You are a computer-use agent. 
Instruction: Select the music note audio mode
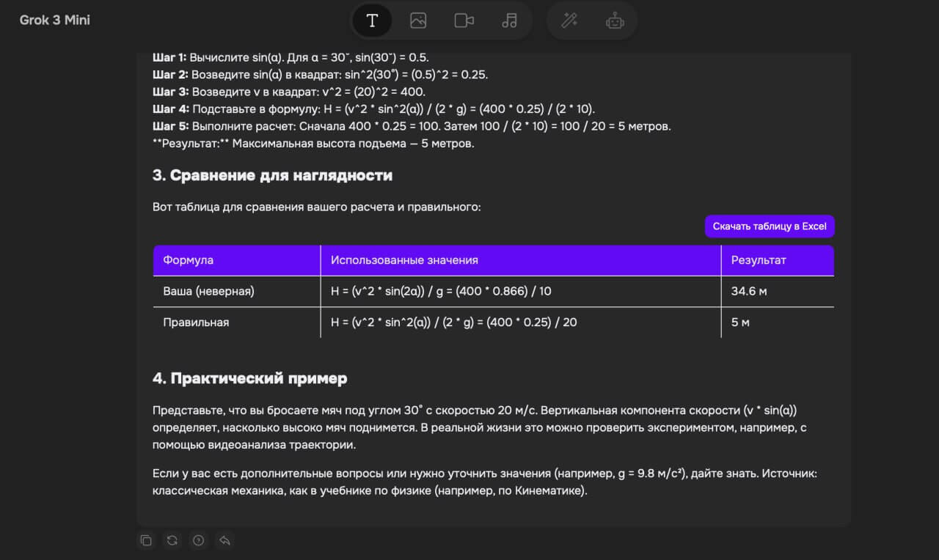tap(509, 21)
